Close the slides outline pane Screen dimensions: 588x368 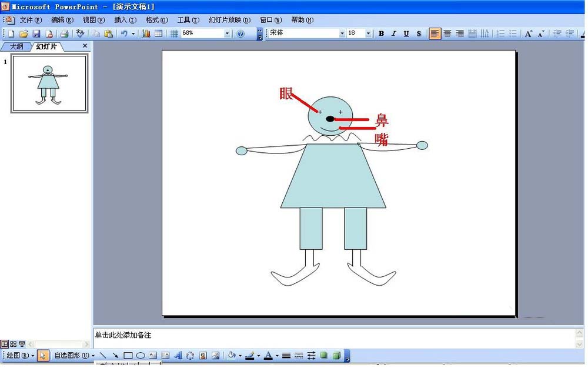pos(85,46)
